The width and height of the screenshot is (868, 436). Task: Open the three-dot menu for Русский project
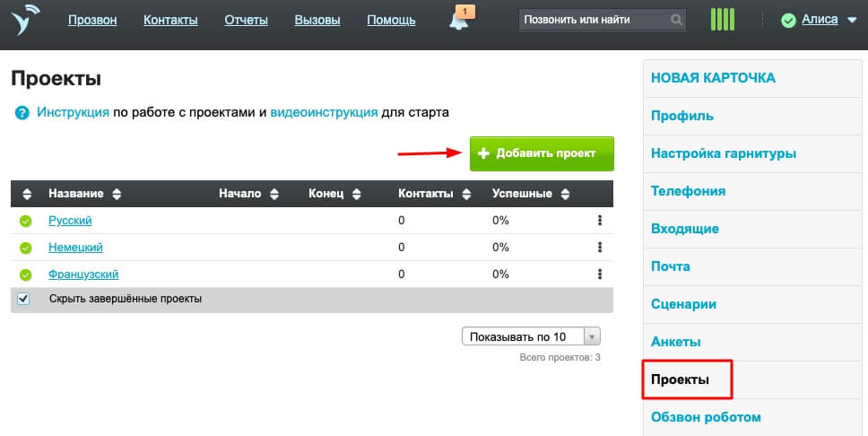pos(599,221)
